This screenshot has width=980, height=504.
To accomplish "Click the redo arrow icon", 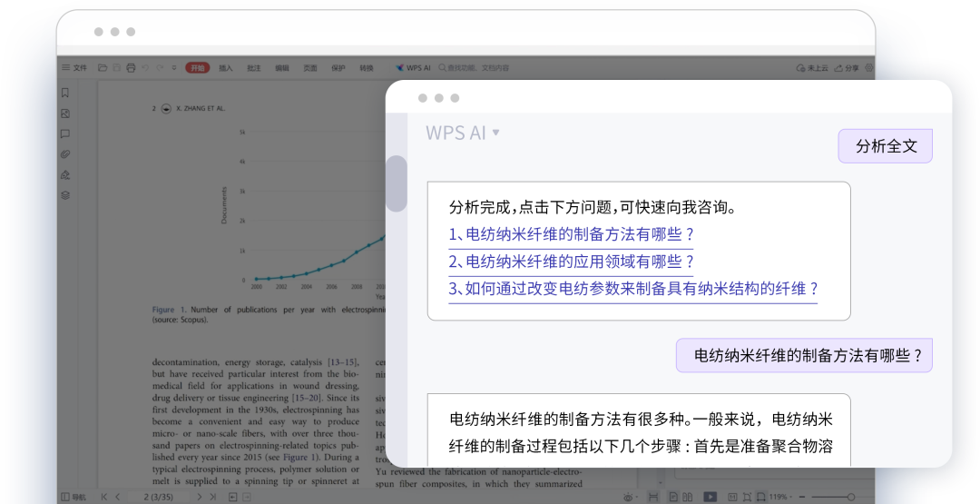I will (x=160, y=67).
